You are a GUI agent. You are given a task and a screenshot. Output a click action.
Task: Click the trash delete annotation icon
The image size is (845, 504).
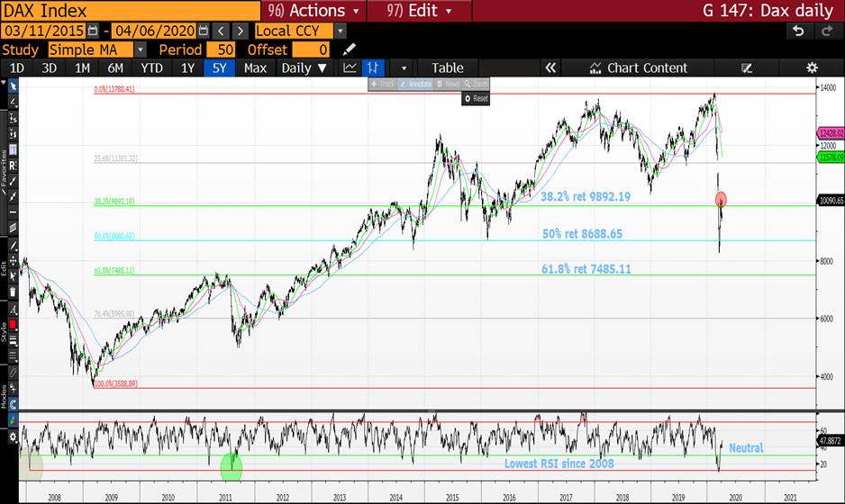(x=13, y=292)
